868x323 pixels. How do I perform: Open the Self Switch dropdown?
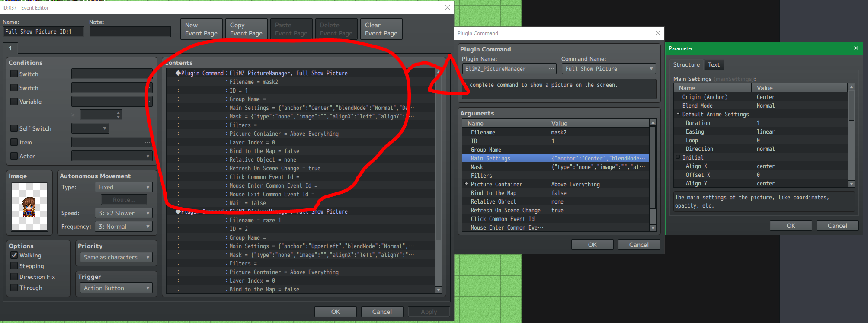[x=90, y=128]
